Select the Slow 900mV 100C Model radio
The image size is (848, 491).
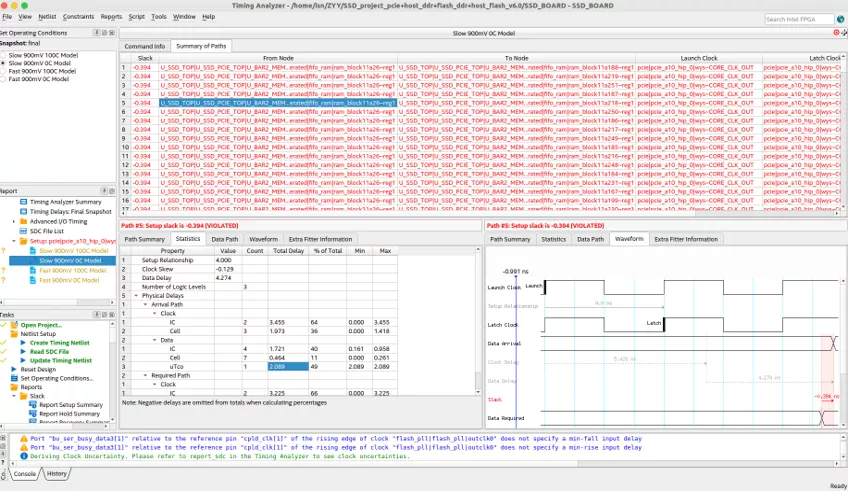(x=4, y=54)
